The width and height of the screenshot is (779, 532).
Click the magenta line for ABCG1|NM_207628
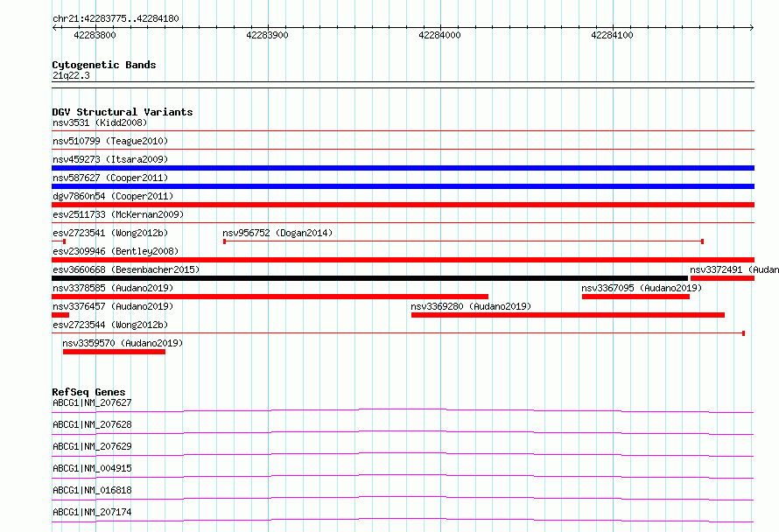[x=403, y=432]
